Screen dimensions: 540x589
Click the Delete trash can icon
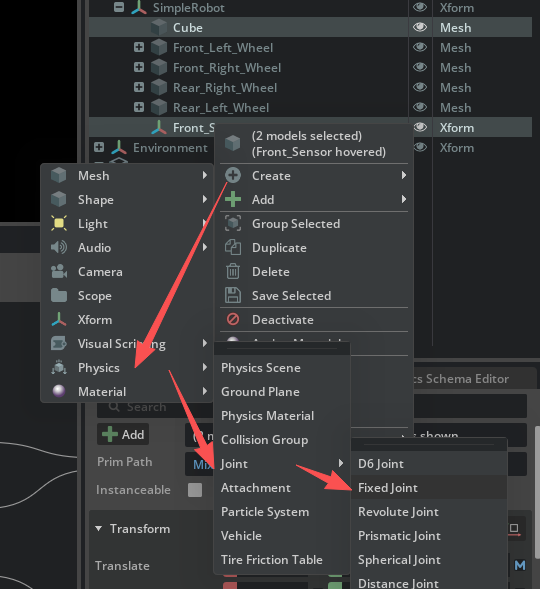[x=233, y=272]
